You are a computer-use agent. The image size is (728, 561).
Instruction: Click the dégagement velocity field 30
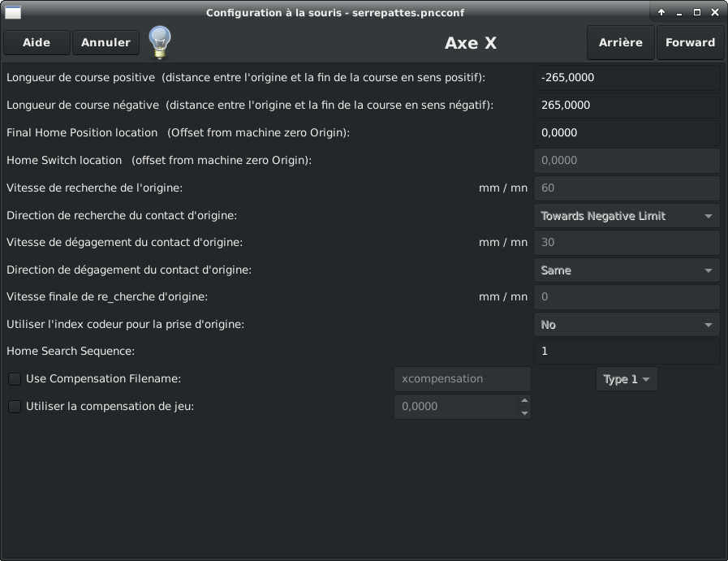(x=627, y=243)
